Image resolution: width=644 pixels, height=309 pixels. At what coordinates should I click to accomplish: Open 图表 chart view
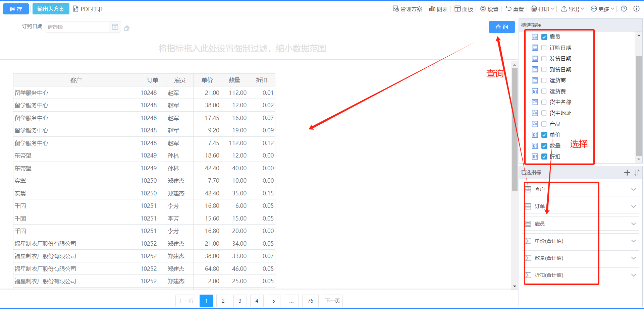[x=438, y=9]
